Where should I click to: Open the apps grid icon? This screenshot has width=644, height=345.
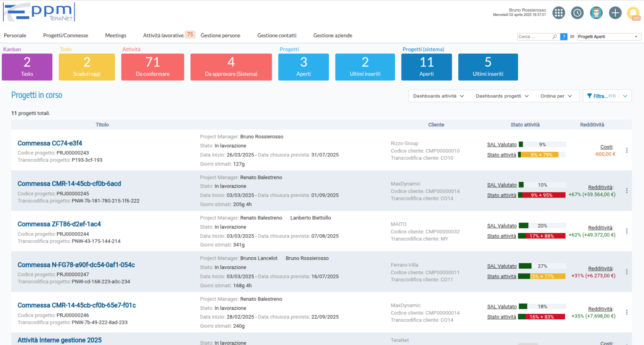(558, 13)
